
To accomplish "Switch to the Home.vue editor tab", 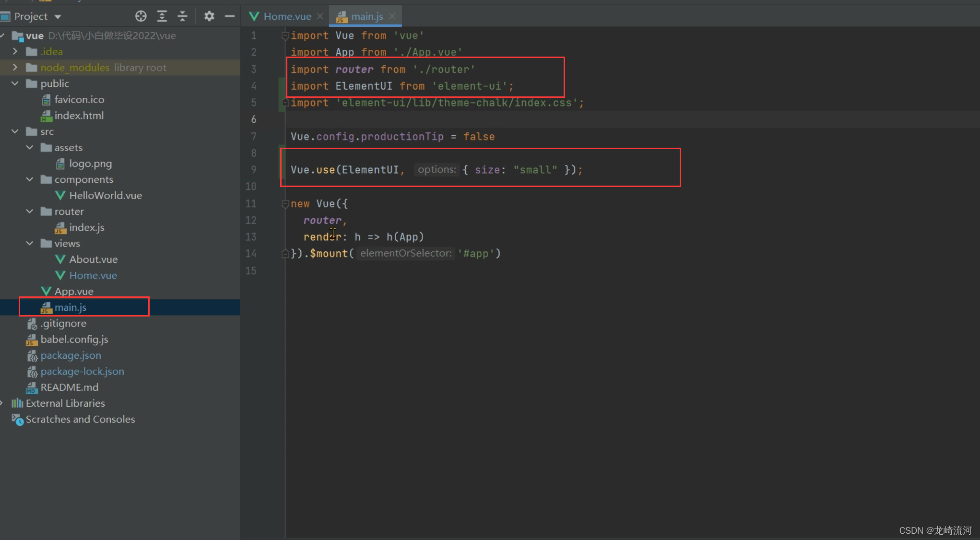I will (287, 16).
